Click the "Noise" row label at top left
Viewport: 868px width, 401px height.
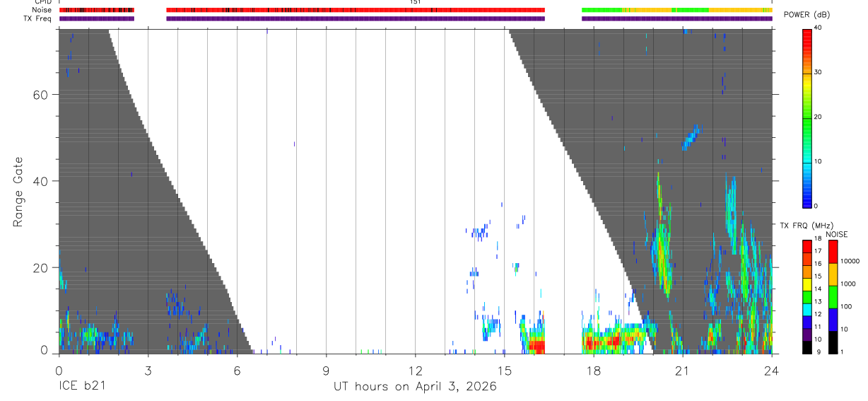42,10
